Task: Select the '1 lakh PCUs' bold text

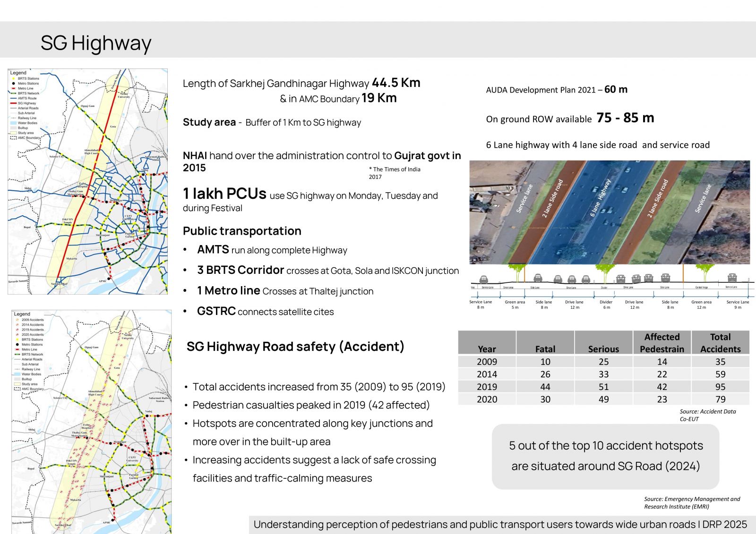Action: (224, 194)
